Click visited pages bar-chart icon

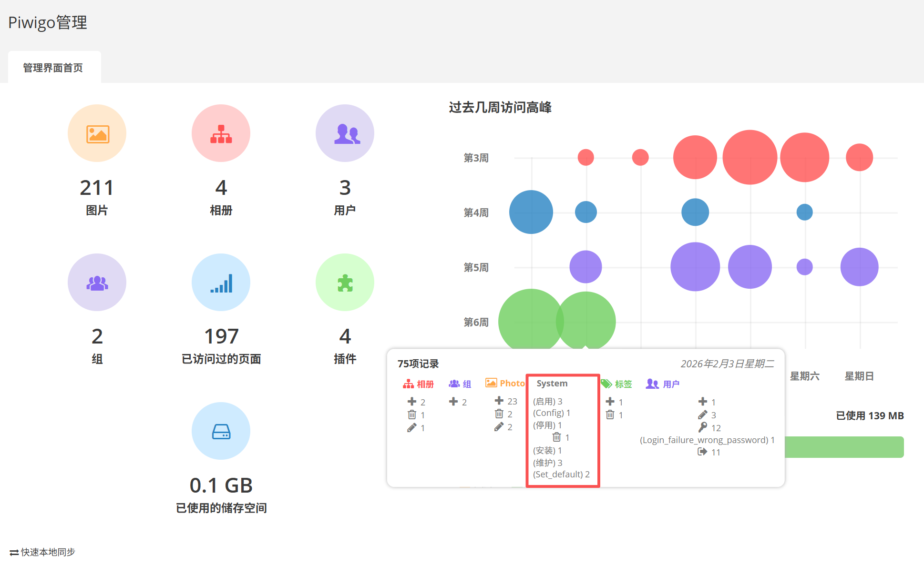click(x=221, y=283)
